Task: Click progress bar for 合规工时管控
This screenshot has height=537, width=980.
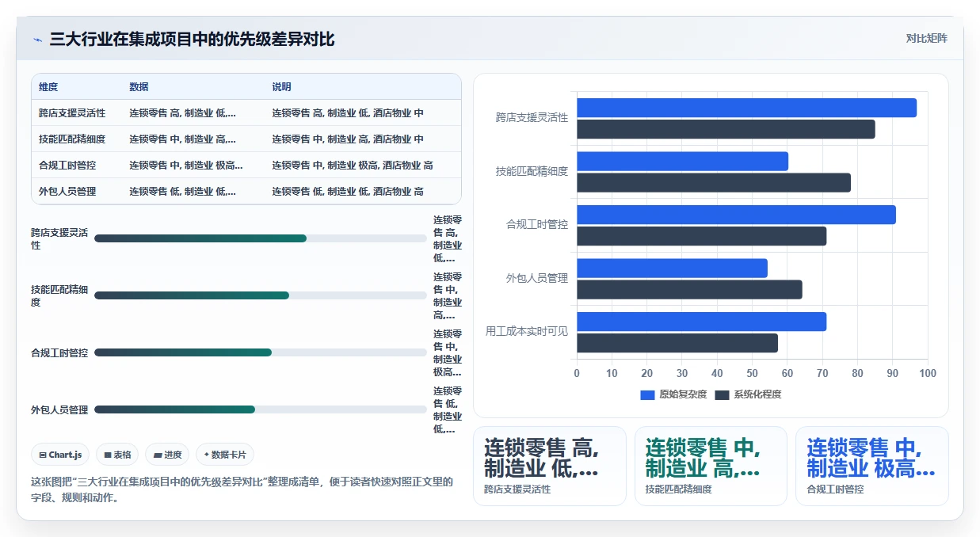Action: [261, 352]
